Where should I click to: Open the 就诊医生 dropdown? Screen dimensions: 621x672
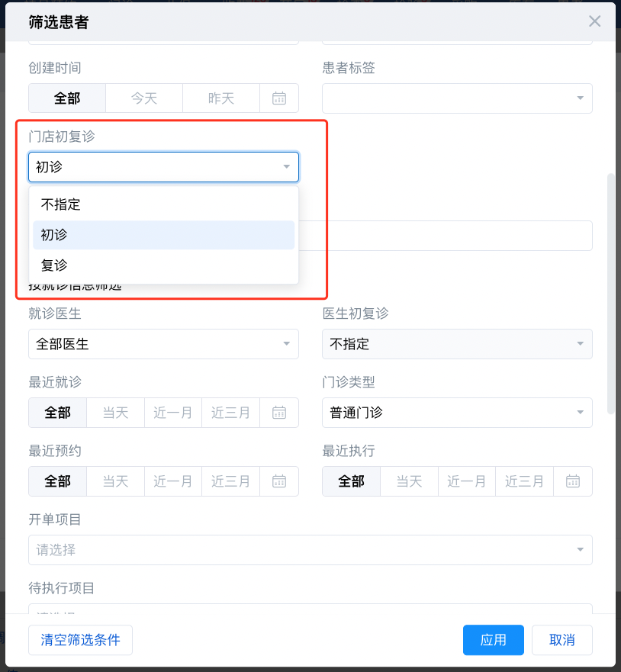click(163, 344)
